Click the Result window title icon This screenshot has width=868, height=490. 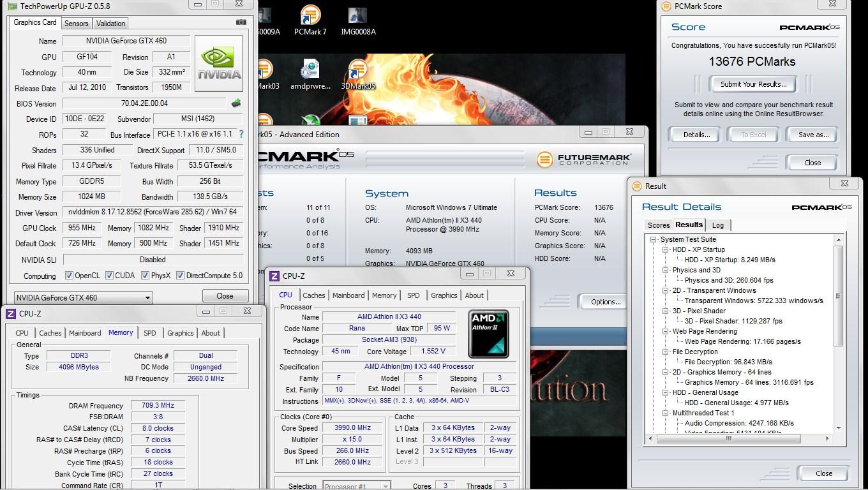636,186
